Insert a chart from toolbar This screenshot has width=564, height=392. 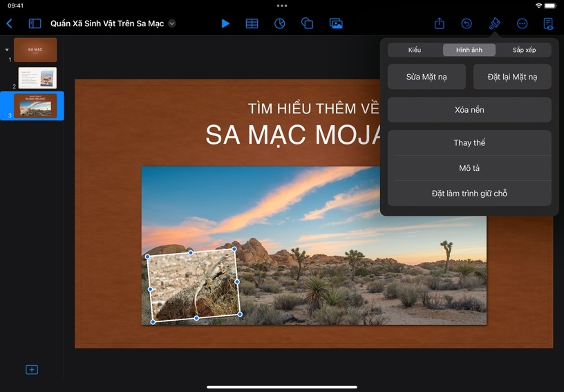[279, 24]
